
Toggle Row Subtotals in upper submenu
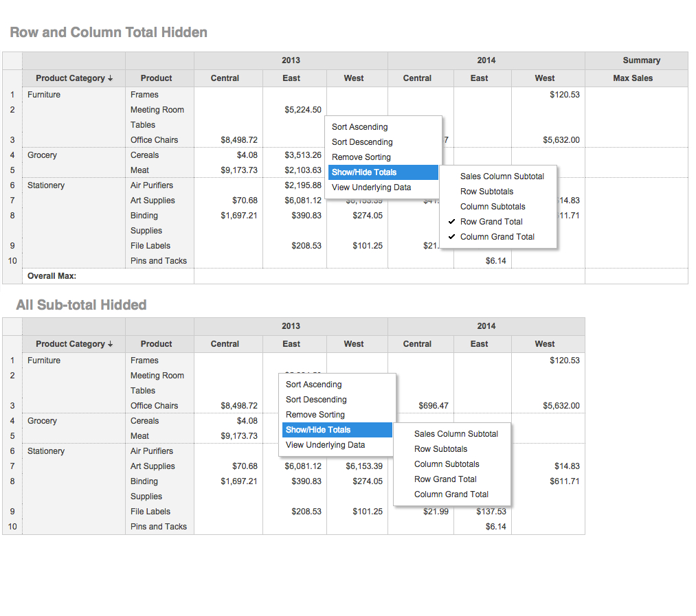[486, 192]
